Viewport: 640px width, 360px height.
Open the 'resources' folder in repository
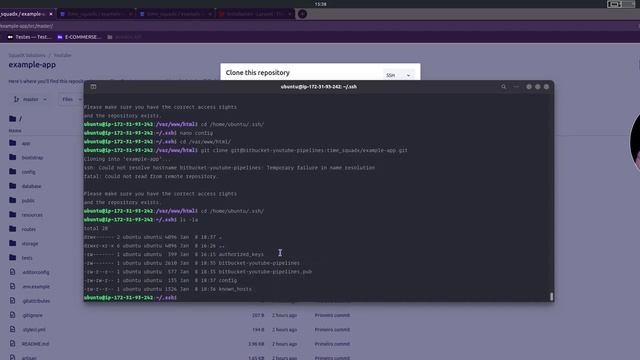pos(32,215)
